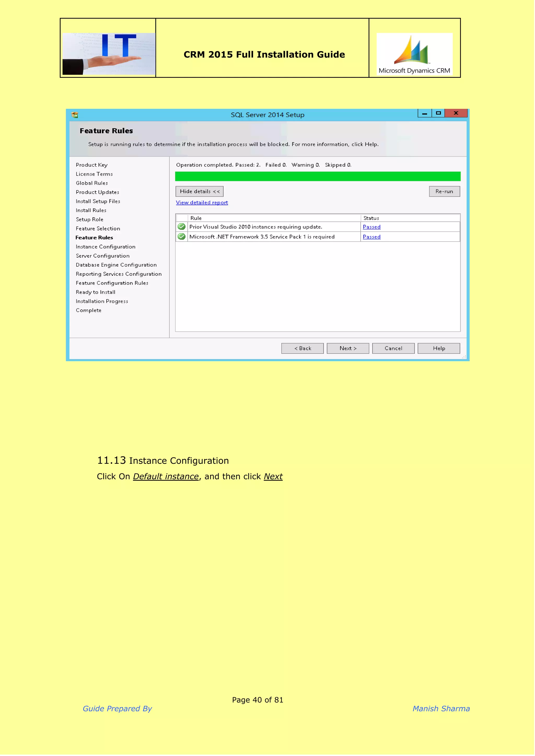
Task: Click the green check icon for Visual Studio rule
Action: click(182, 227)
